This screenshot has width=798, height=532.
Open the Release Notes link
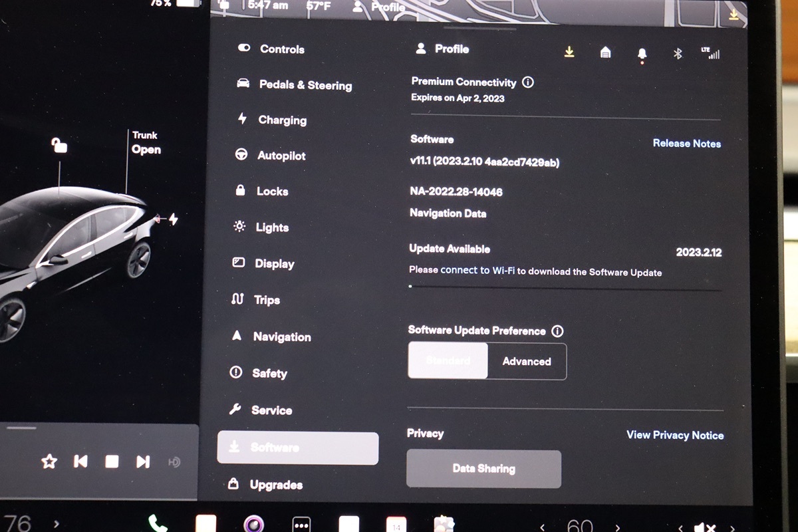[x=686, y=143]
